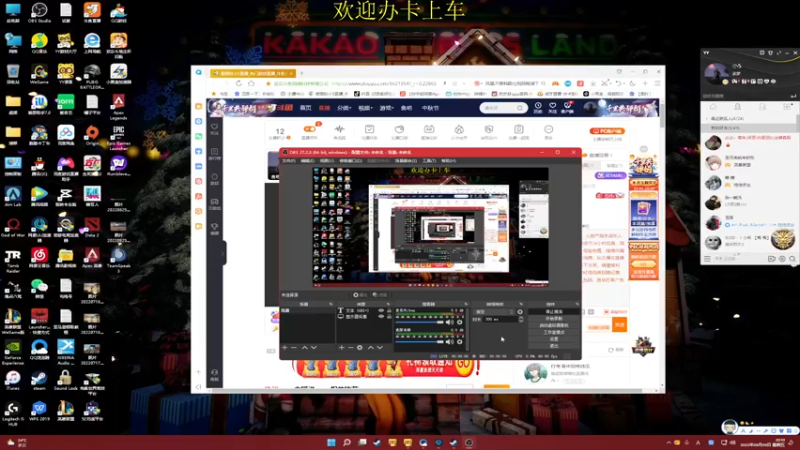Hide display capture source via eye icon

tap(381, 316)
